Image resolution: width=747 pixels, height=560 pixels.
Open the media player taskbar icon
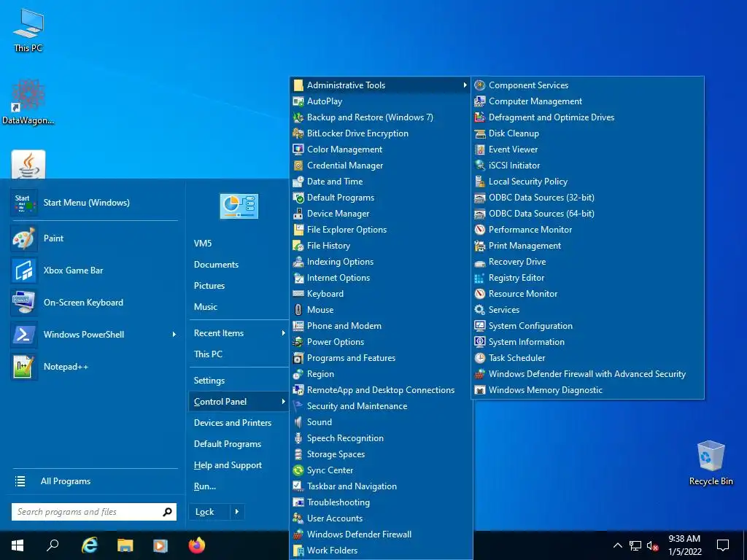(x=160, y=545)
